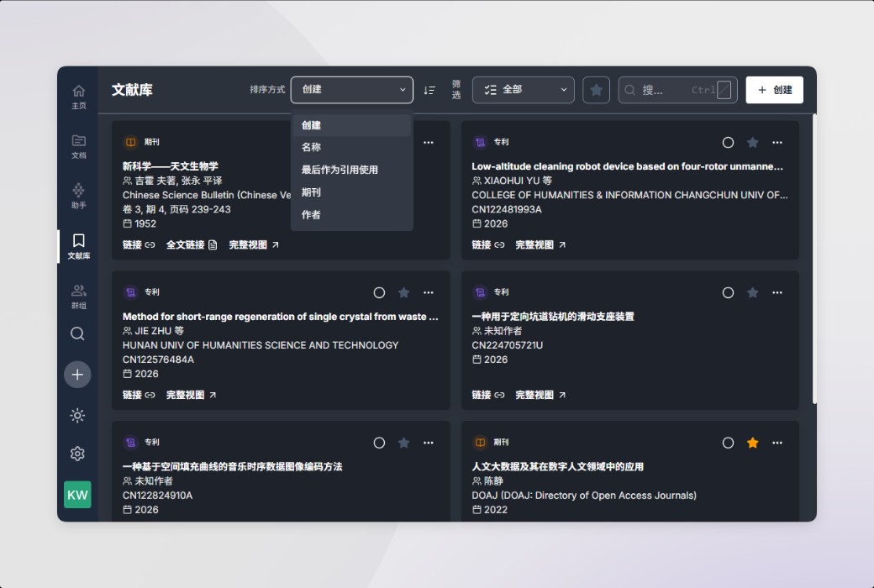Open 链接 on 新科学——天文生物学 card

pyautogui.click(x=138, y=244)
